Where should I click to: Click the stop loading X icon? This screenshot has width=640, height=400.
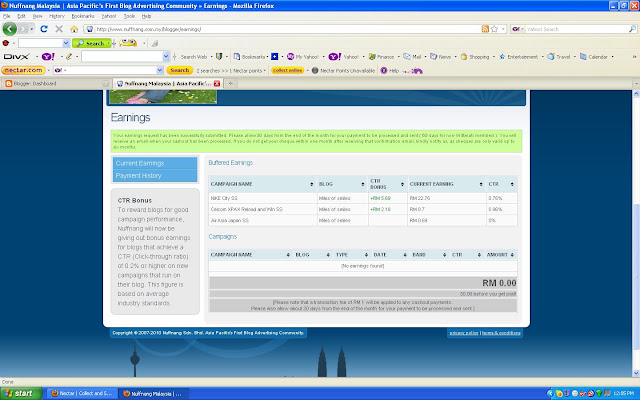click(x=59, y=29)
